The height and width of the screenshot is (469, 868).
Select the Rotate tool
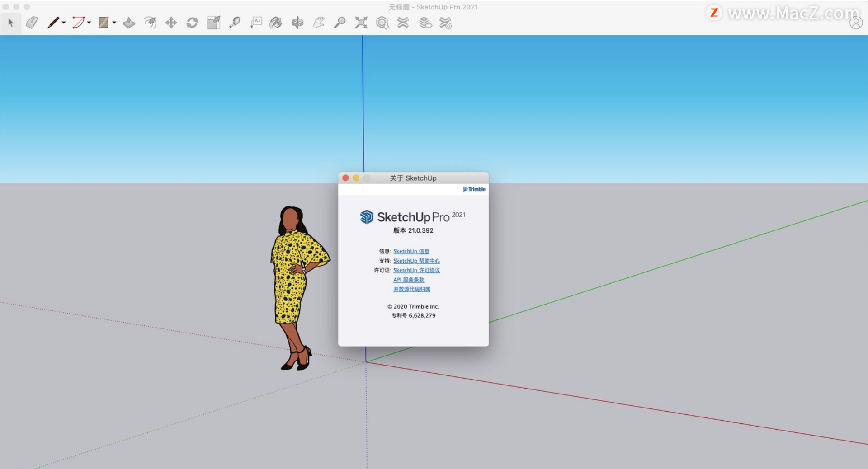192,23
